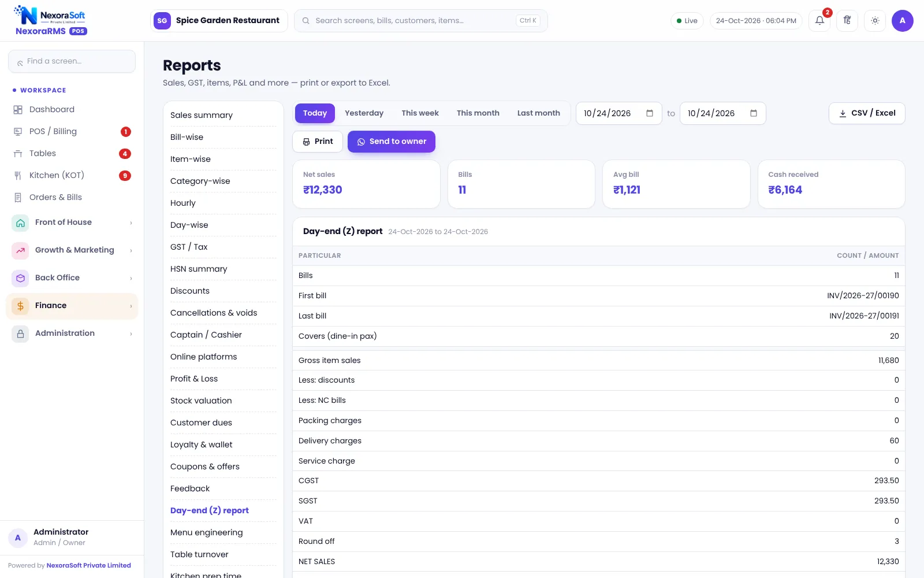
Task: Click the Front of House home icon
Action: coord(20,223)
